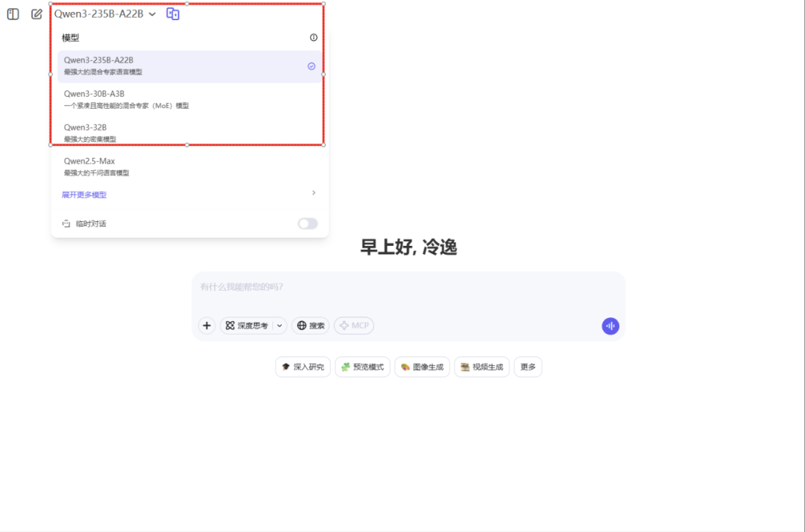Click the temporary chat icon beside 临时对话
This screenshot has width=805, height=532.
(66, 224)
